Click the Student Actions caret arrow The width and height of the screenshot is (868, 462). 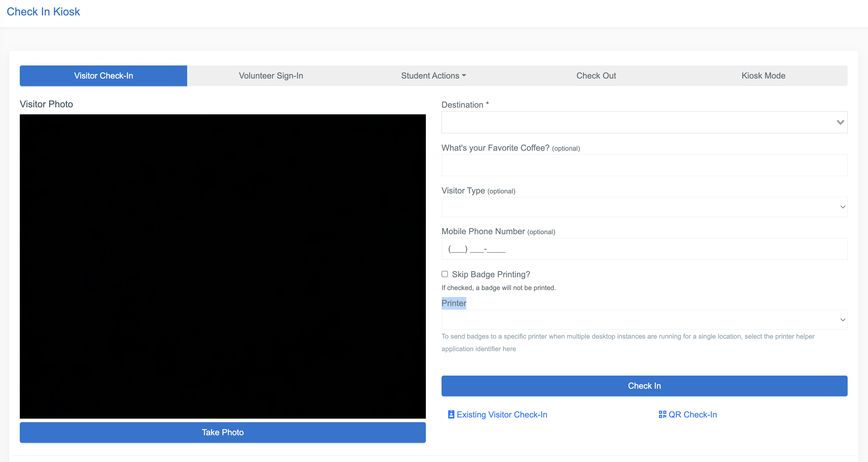tap(464, 75)
